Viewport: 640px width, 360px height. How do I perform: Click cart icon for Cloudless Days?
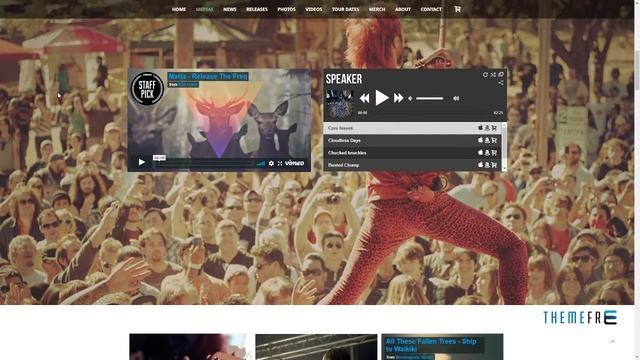[494, 140]
